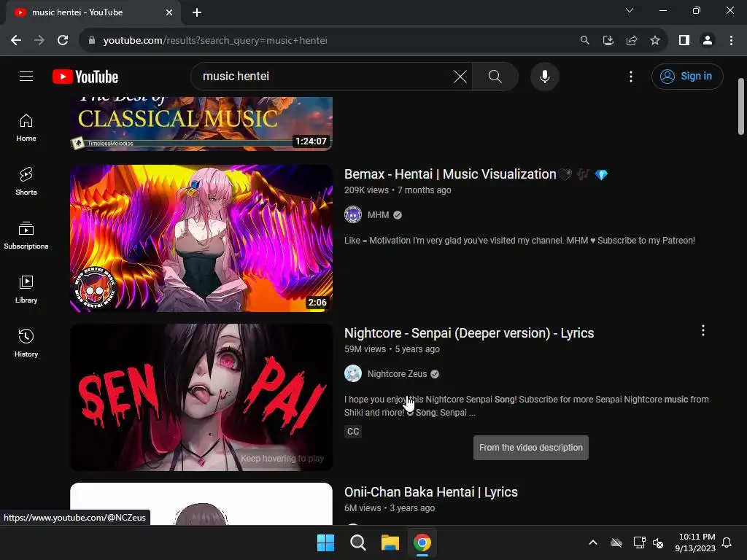Close the 'music hentei - YouTube' tab
Viewport: 747px width, 560px height.
(x=169, y=12)
